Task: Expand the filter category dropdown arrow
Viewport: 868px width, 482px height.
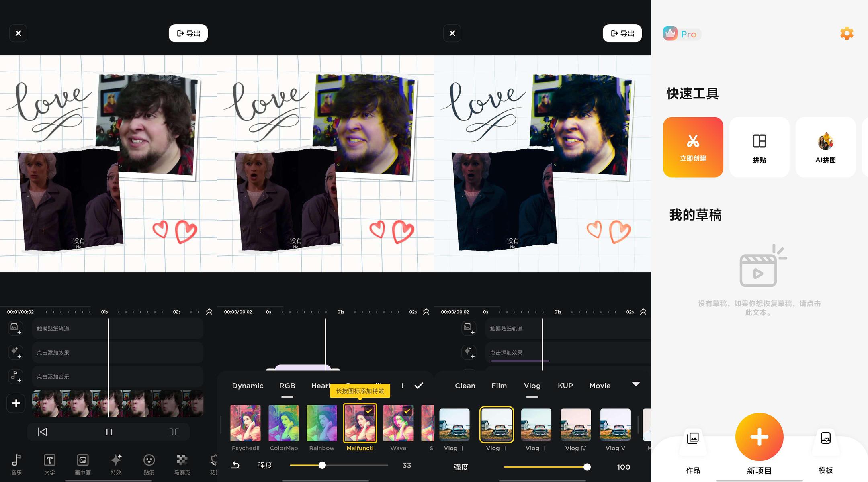Action: point(636,384)
